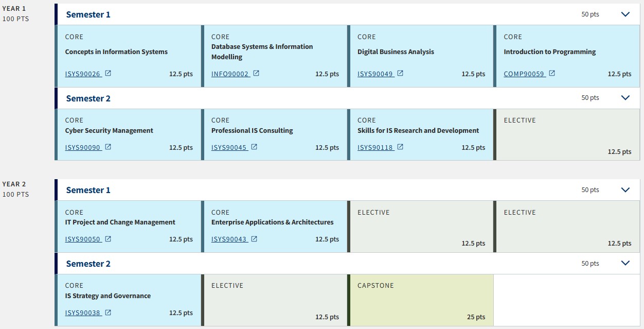Screen dimensions: 644x329
Task: Collapse Year 1 Semester 2 chevron
Action: pos(625,98)
